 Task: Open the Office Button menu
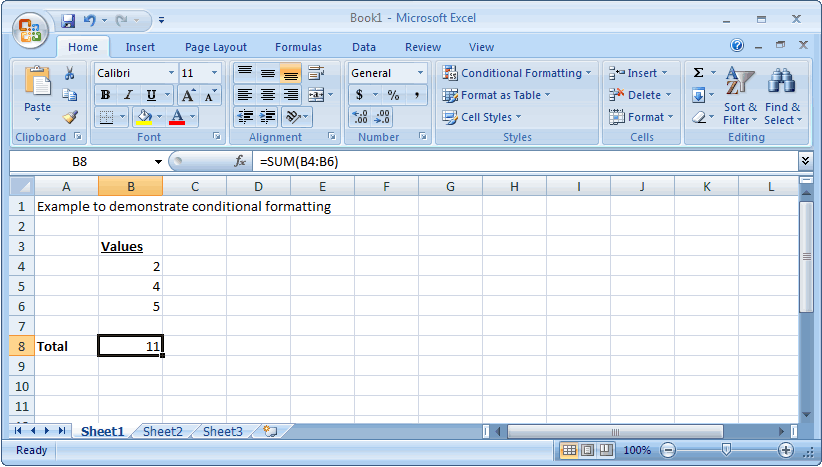[30, 30]
